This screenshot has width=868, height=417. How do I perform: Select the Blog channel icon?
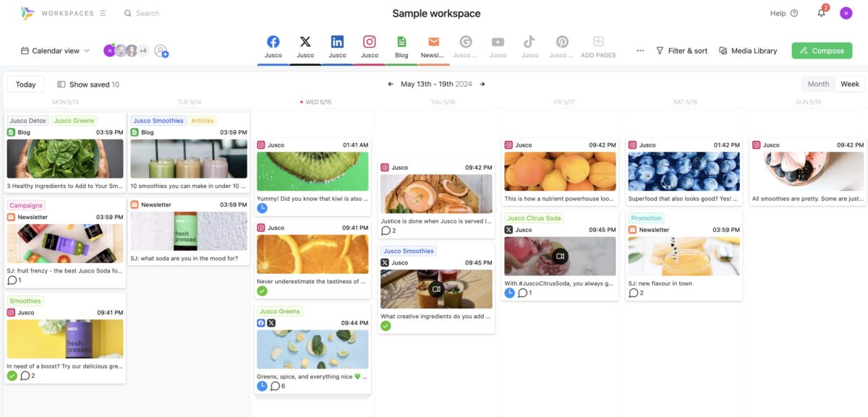tap(401, 43)
